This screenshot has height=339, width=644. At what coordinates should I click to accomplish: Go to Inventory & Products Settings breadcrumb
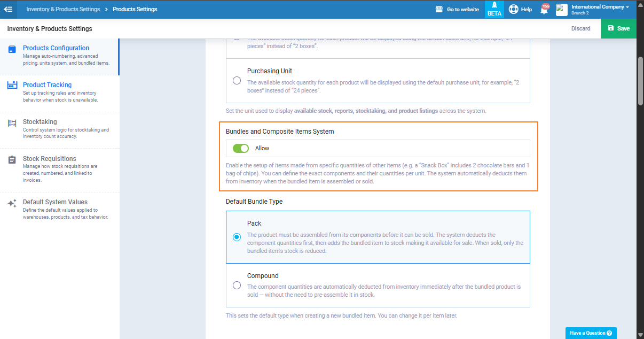63,9
